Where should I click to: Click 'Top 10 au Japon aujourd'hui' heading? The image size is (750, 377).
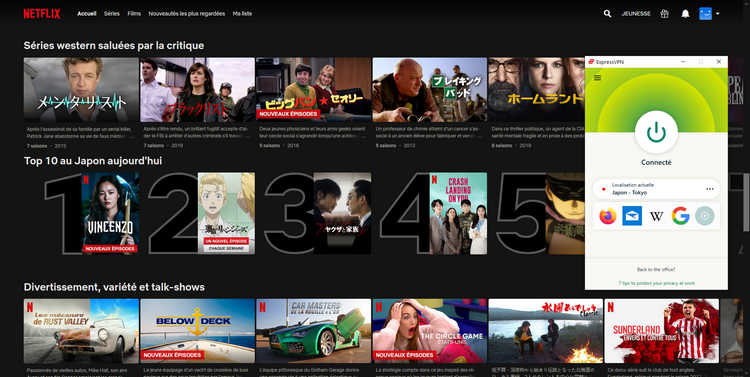93,161
